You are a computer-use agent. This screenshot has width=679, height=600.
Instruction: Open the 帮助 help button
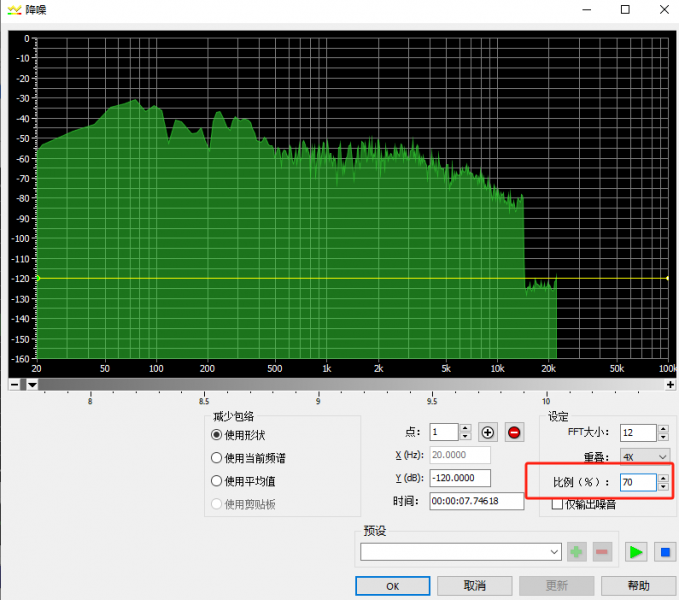coord(637,586)
